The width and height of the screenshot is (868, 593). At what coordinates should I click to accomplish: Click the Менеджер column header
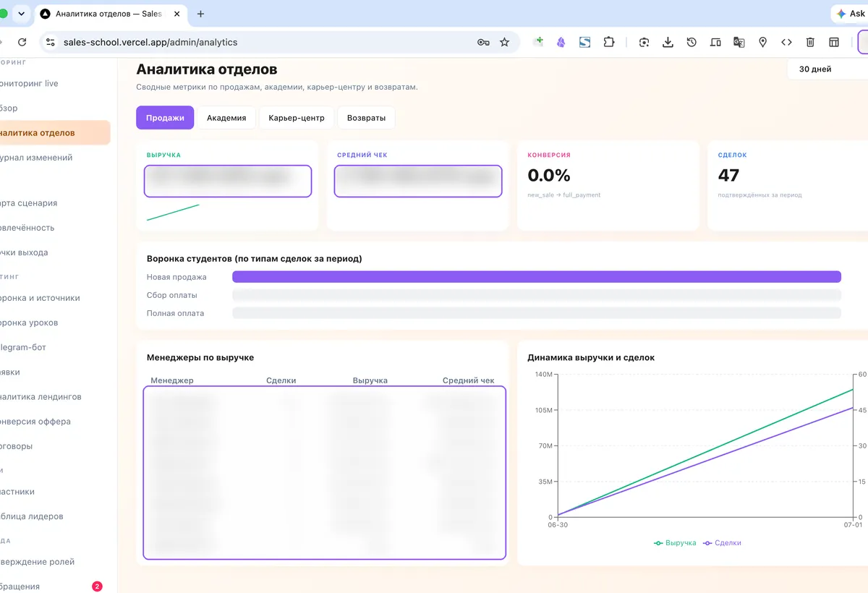pyautogui.click(x=172, y=380)
